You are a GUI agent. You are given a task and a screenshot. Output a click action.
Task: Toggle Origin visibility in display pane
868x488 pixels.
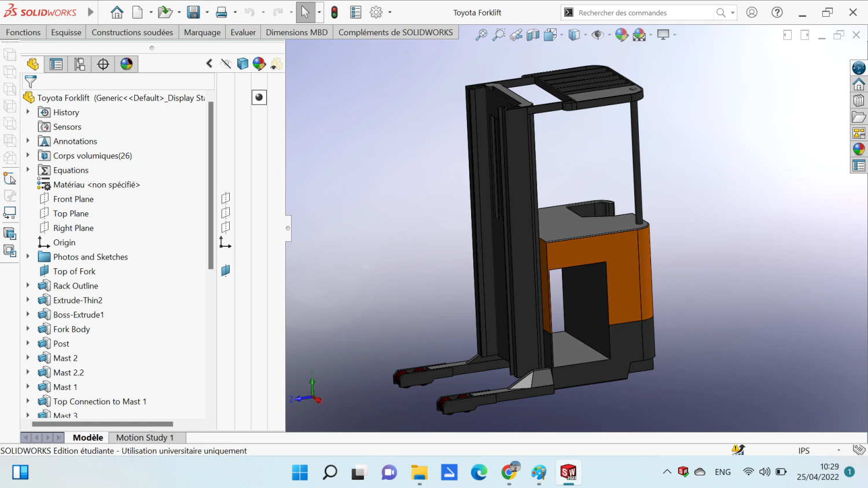point(226,242)
